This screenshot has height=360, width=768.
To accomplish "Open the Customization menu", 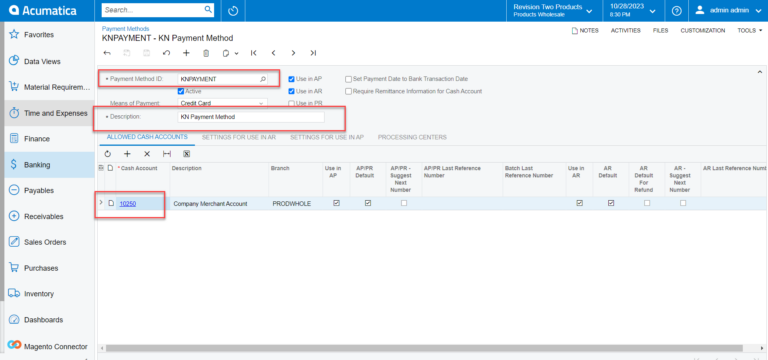I will pyautogui.click(x=703, y=30).
